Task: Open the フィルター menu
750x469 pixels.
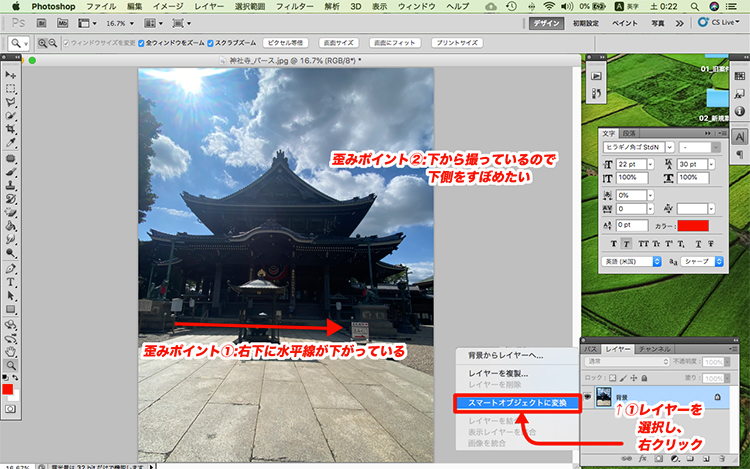Action: 295,6
